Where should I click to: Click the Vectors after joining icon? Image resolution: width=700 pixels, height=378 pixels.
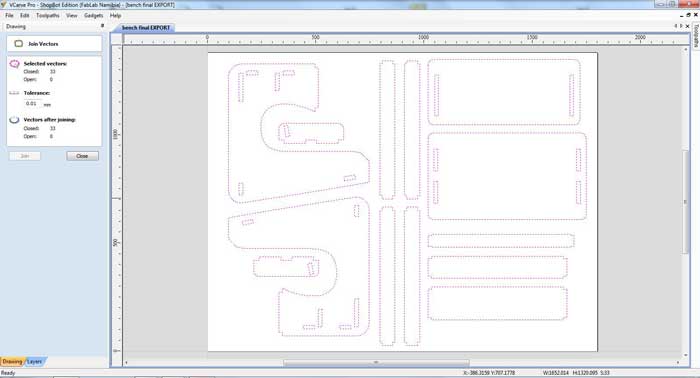(x=14, y=120)
